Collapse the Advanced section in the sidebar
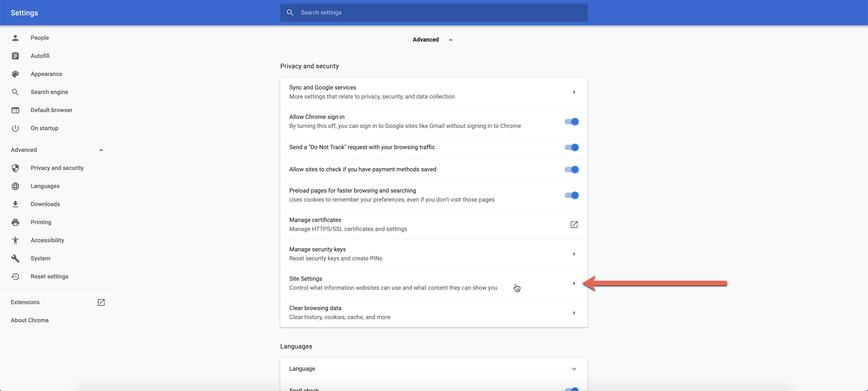The width and height of the screenshot is (868, 391). (101, 150)
